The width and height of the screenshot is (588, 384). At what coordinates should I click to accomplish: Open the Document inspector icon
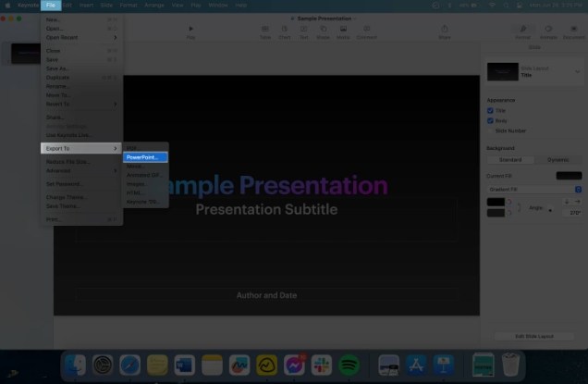click(574, 29)
